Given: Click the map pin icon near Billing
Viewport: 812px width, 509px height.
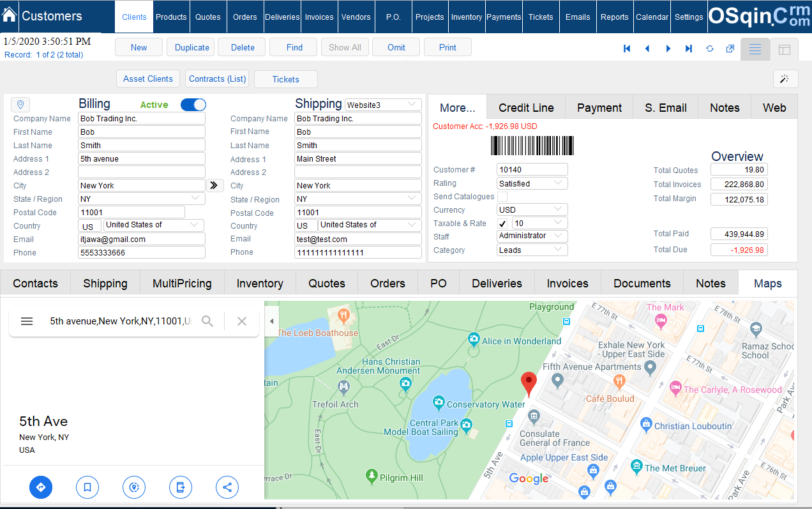Looking at the screenshot, I should pos(20,105).
